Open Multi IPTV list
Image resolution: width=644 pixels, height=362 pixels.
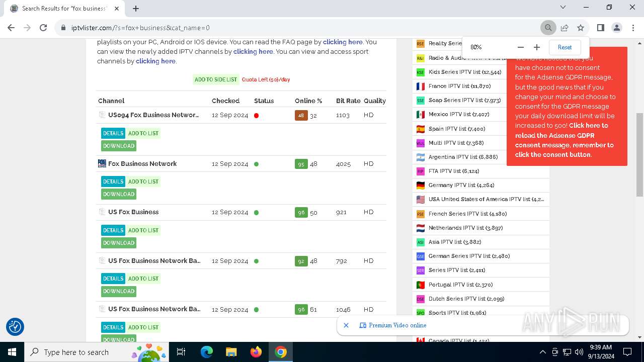pos(456,143)
